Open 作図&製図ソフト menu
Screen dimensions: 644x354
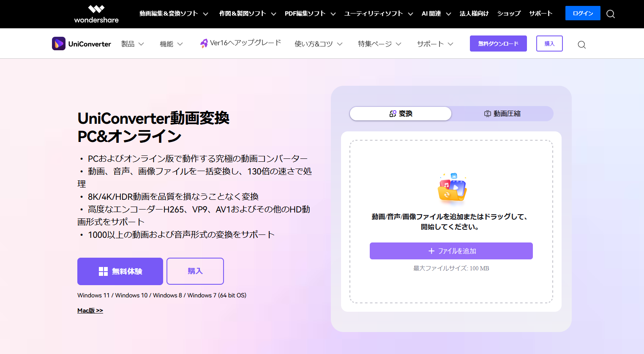coord(243,14)
